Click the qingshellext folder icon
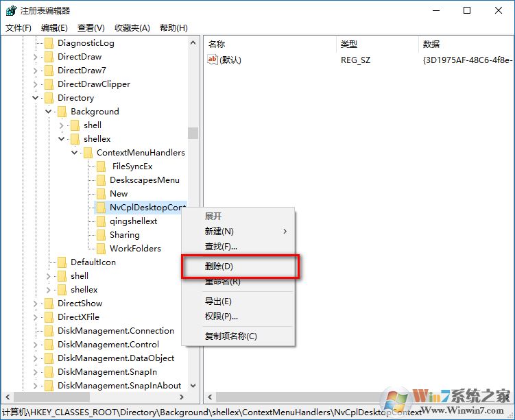The width and height of the screenshot is (515, 420). 101,221
